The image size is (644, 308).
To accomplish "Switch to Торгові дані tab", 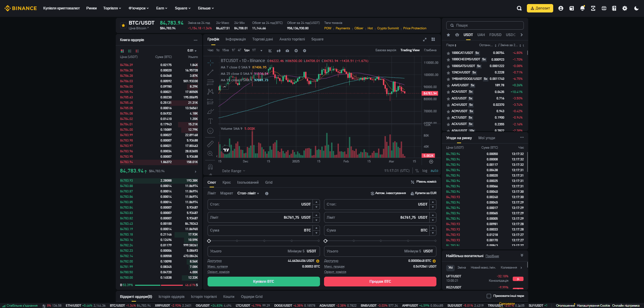I will [x=263, y=39].
